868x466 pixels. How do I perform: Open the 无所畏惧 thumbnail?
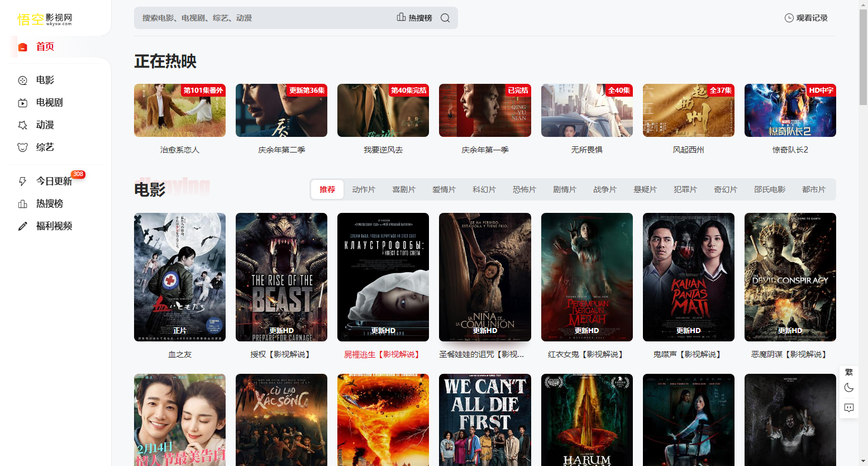587,111
